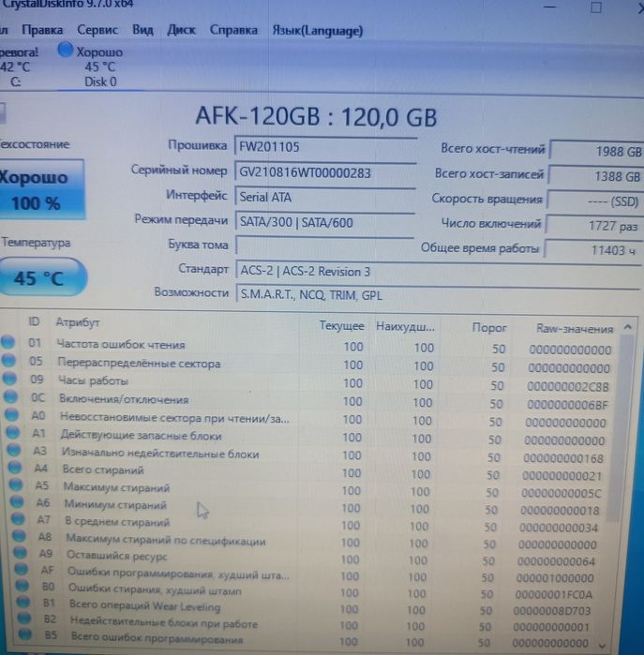Click power-on count value 1727 раз
This screenshot has height=655, width=644.
pyautogui.click(x=594, y=226)
